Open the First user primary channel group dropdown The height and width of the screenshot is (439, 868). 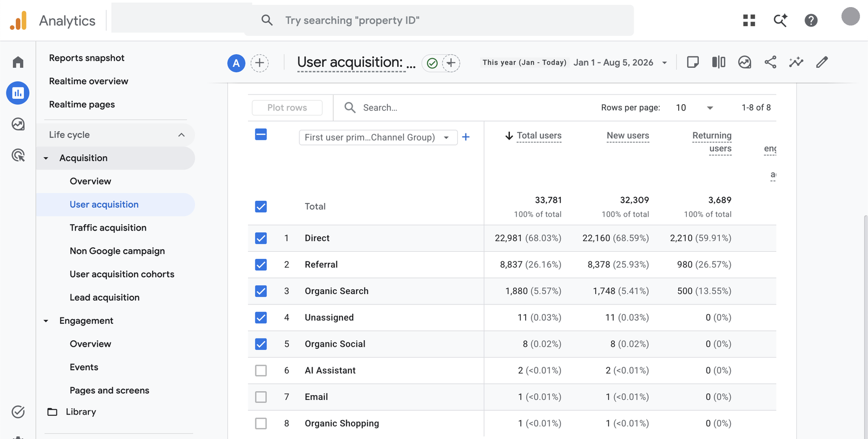(378, 138)
